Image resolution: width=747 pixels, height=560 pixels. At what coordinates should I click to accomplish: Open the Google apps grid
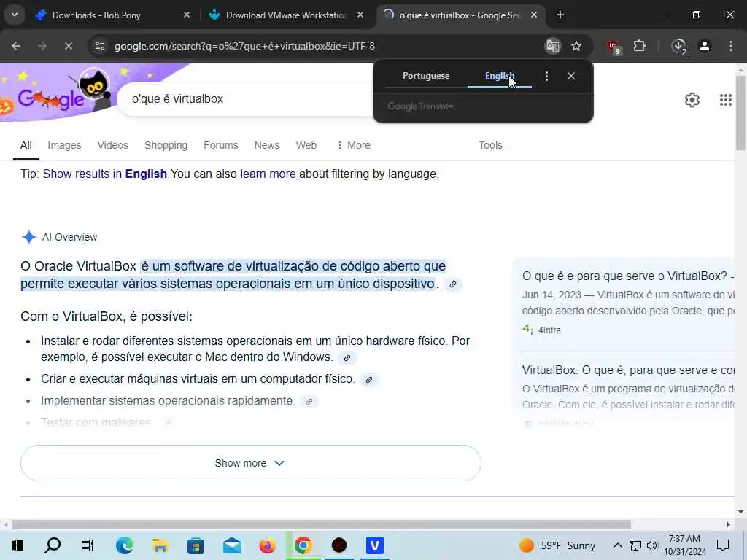click(726, 99)
